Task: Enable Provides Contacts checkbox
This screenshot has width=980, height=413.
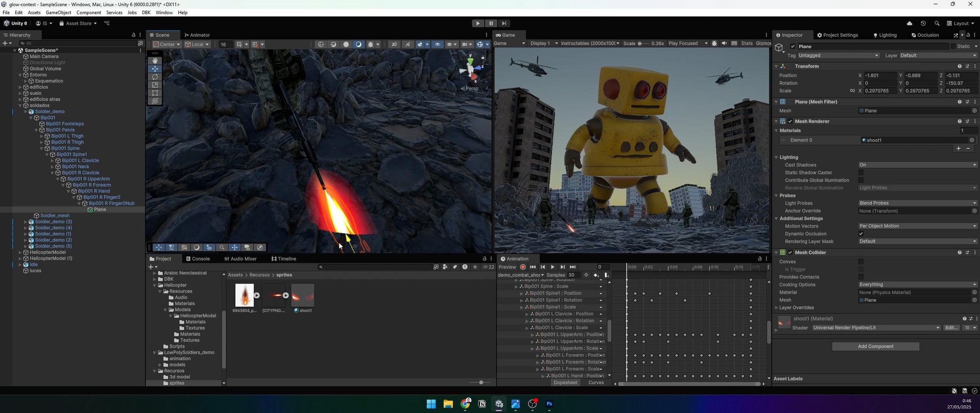Action: [x=861, y=277]
